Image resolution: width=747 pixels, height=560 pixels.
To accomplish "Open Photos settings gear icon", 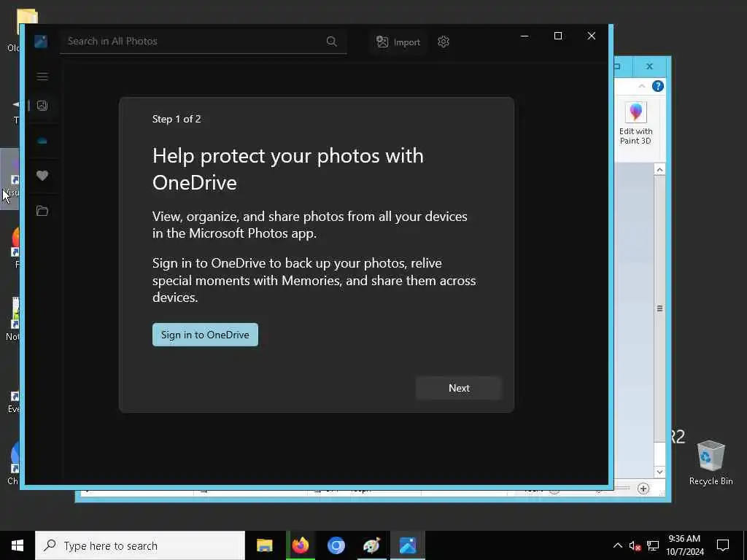I will tap(444, 42).
